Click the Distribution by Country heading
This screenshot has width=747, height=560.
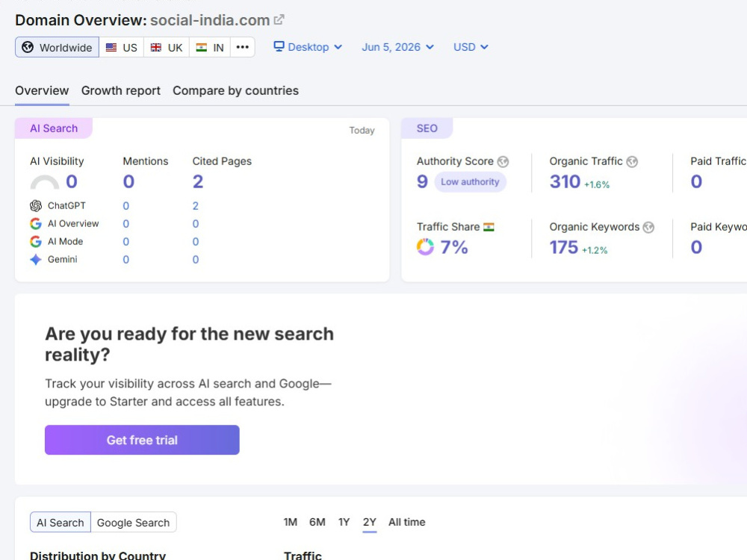(98, 556)
